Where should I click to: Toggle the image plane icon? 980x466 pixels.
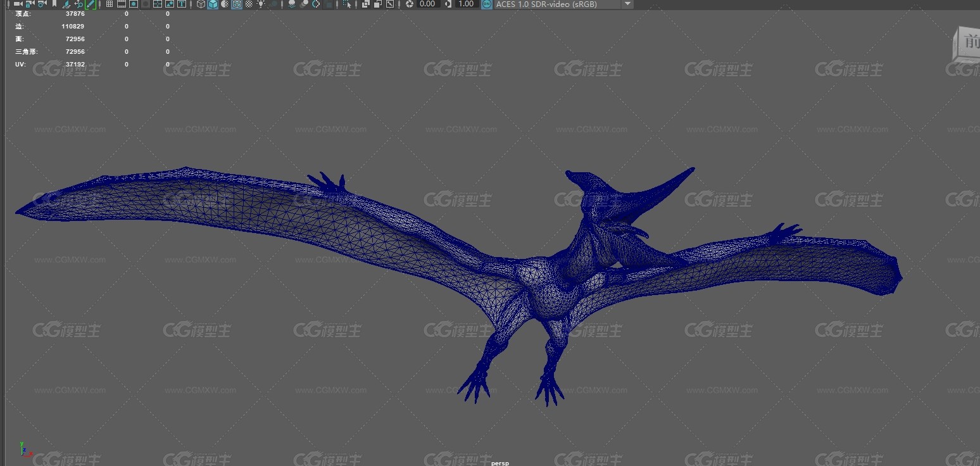(x=66, y=4)
